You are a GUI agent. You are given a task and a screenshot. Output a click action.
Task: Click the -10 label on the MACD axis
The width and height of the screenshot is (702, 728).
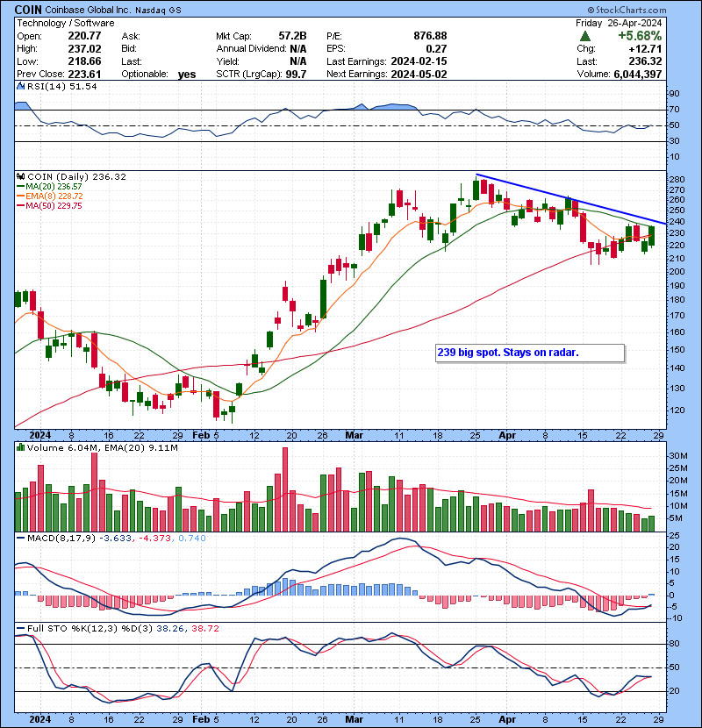675,618
